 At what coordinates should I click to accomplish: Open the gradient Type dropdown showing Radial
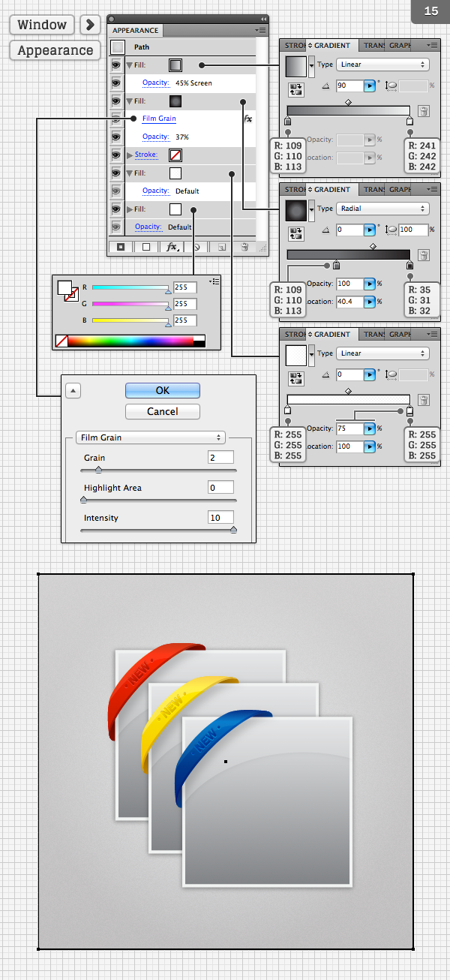(x=382, y=209)
